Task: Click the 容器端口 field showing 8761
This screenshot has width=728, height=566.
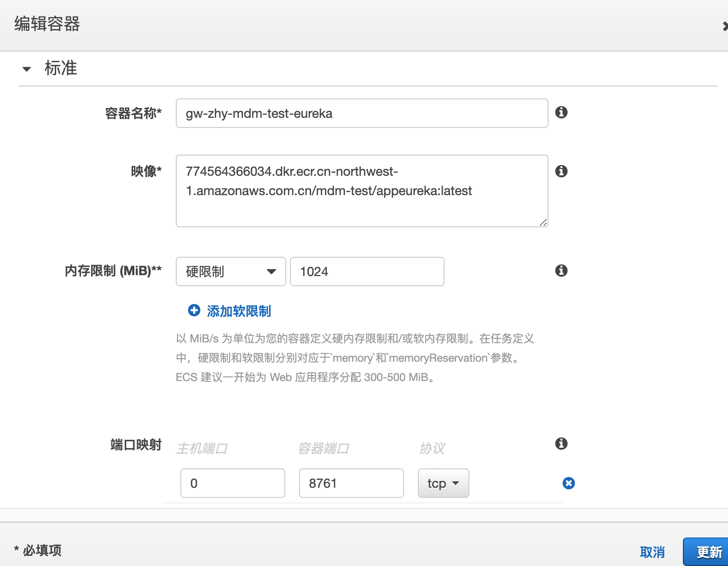Action: (351, 483)
